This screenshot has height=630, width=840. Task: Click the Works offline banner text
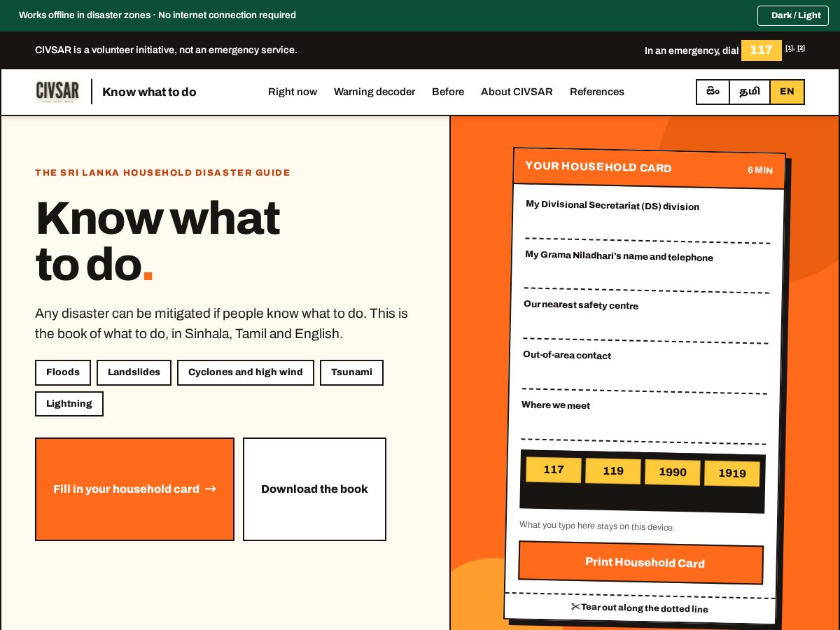coord(157,15)
